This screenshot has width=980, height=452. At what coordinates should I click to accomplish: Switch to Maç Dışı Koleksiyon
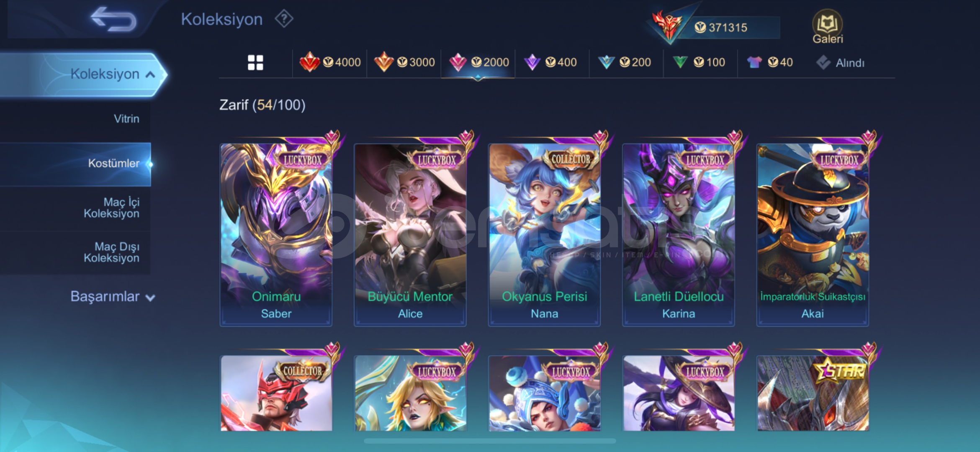111,252
